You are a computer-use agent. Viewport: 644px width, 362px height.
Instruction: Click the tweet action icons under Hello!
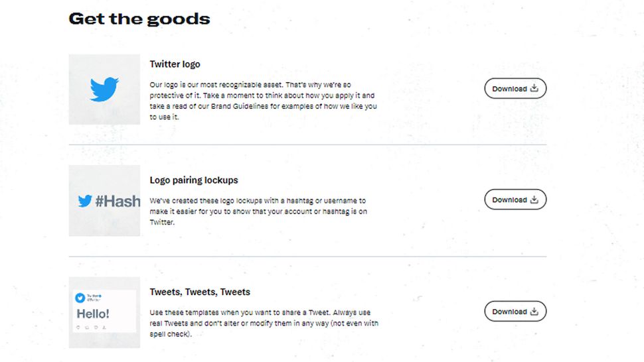click(92, 327)
